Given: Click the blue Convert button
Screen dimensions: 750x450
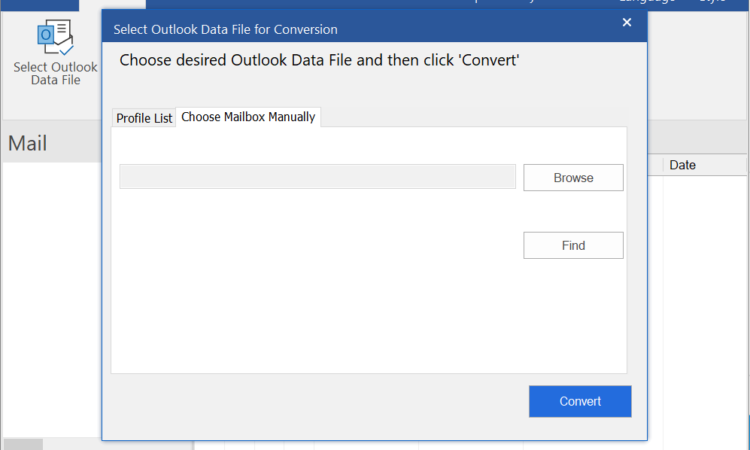Looking at the screenshot, I should pyautogui.click(x=580, y=401).
